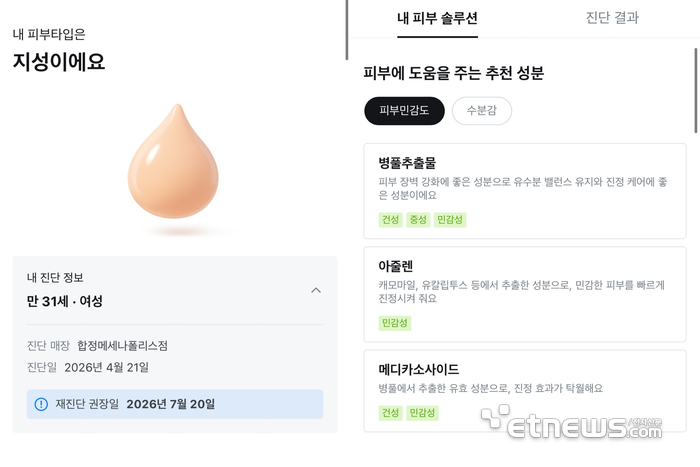Select the 수분감 filter chip
The image size is (700, 467).
pyautogui.click(x=481, y=111)
